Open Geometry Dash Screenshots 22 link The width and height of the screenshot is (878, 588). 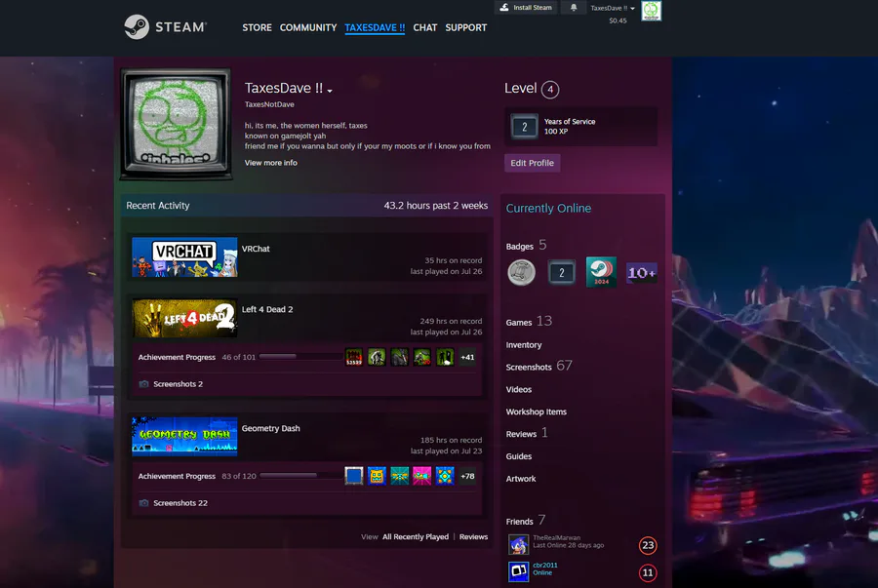(x=180, y=503)
